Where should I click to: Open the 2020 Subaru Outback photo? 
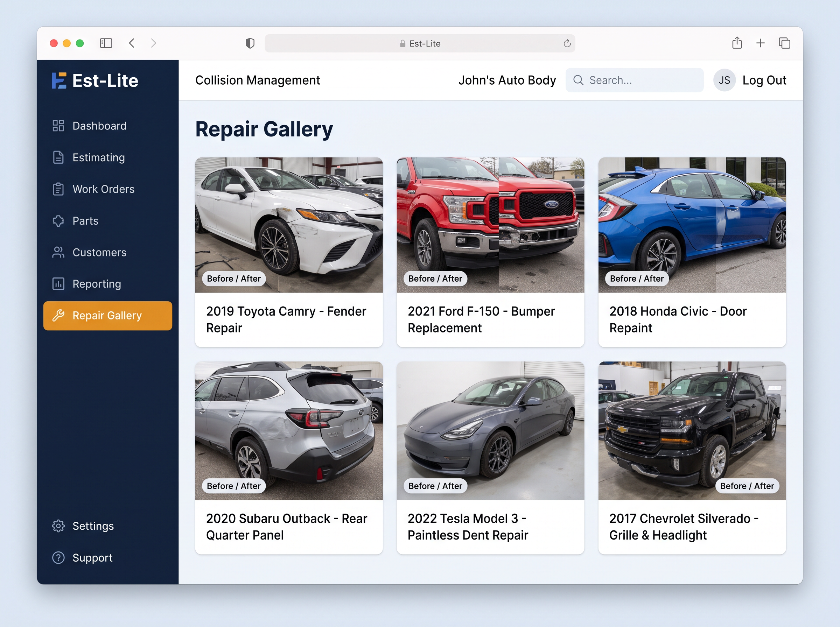[x=289, y=431]
